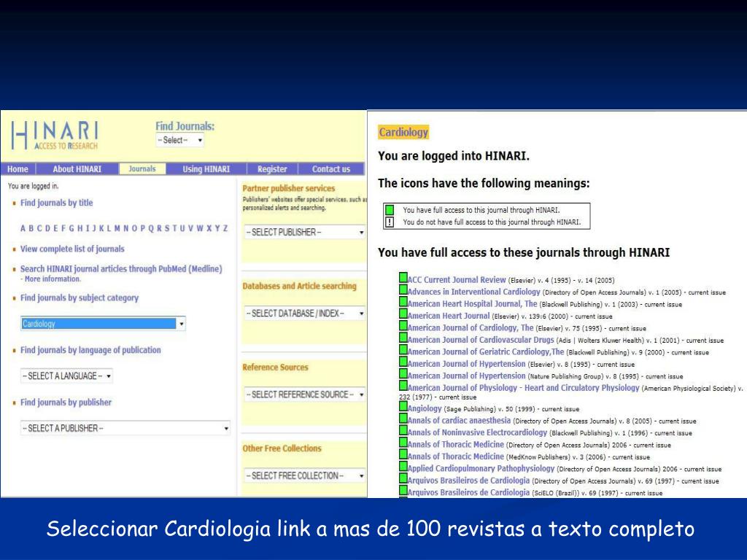Click green icon beside Arquivos Brasileiros de Cardiologia (SciELO)

[403, 491]
